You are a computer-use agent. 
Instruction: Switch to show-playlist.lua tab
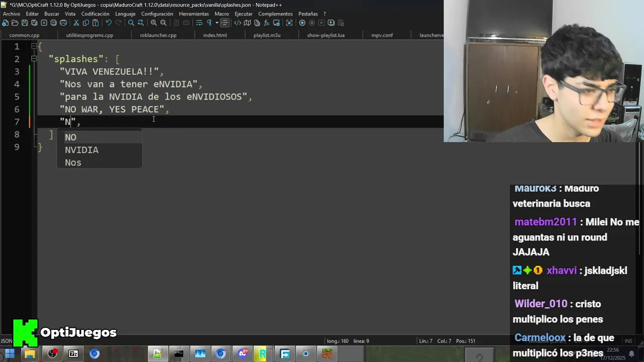click(326, 35)
